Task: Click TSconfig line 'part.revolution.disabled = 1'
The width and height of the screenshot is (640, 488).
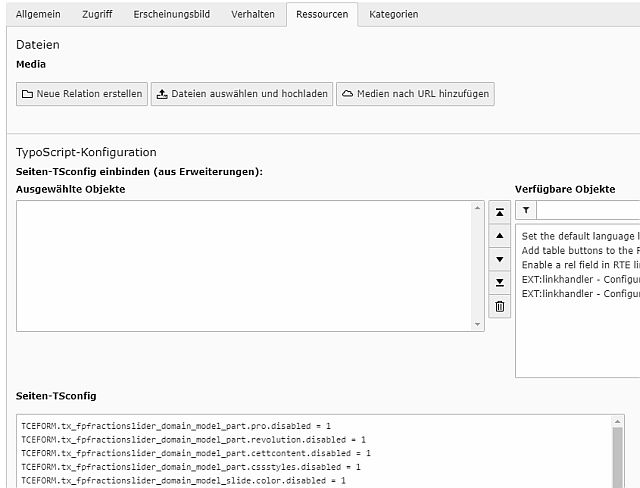Action: click(193, 440)
